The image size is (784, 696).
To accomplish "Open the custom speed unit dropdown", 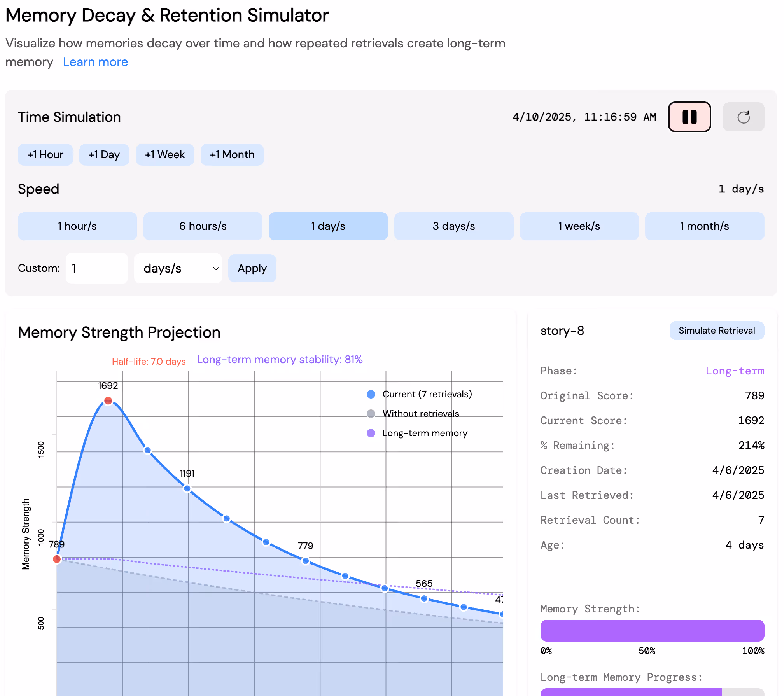I will [178, 268].
